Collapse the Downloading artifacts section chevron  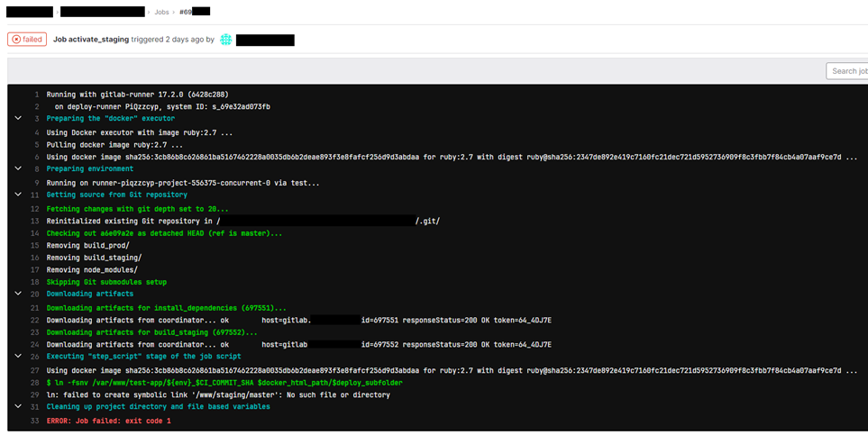pyautogui.click(x=17, y=294)
